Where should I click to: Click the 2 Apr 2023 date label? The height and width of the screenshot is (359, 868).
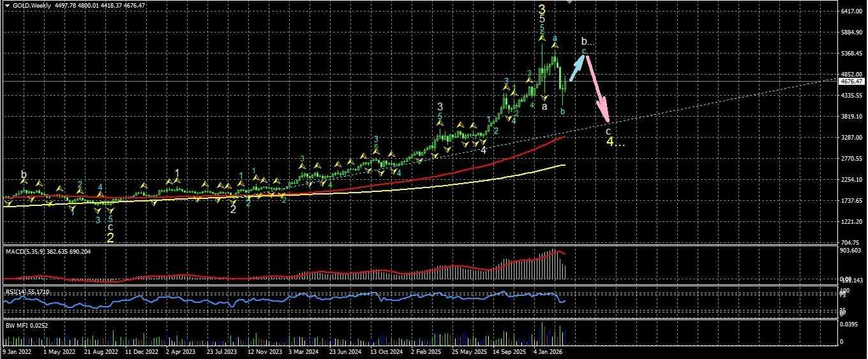[x=181, y=351]
